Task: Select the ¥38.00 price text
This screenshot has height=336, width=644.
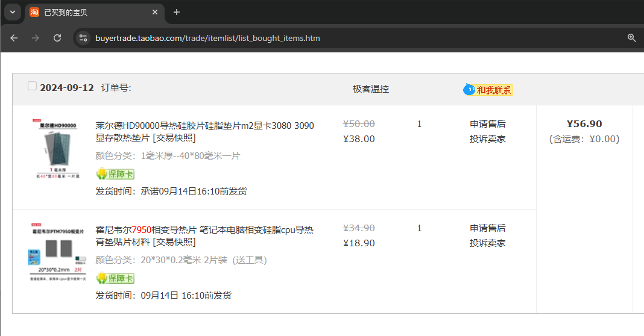Action: coord(359,139)
